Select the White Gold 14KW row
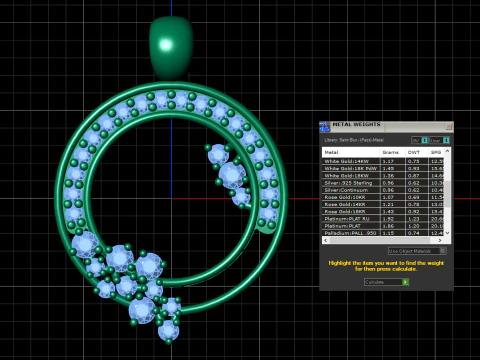This screenshot has height=360, width=480. pos(383,161)
